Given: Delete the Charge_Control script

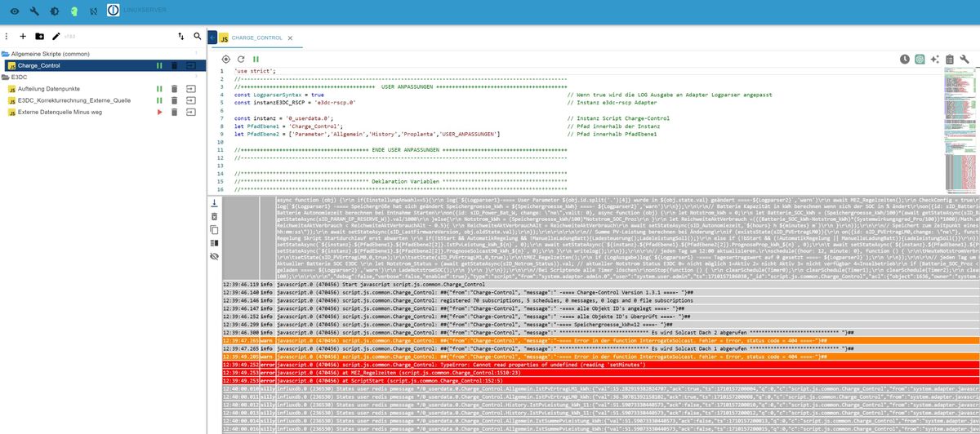Looking at the screenshot, I should [174, 65].
